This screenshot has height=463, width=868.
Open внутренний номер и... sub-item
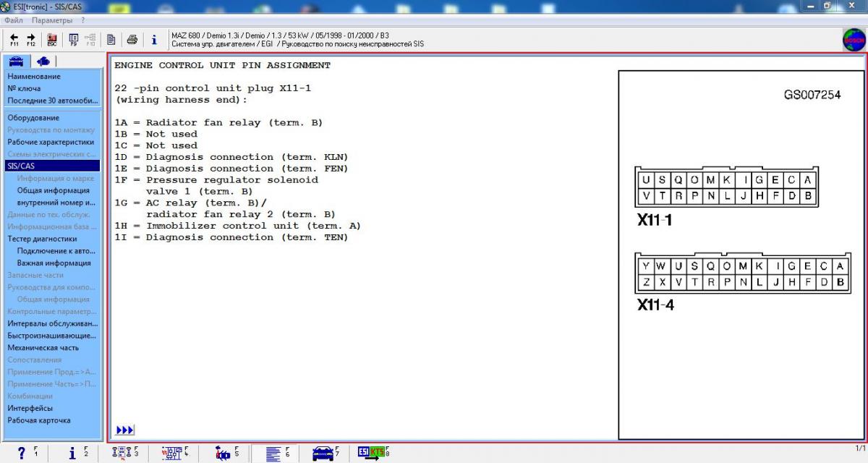(56, 203)
